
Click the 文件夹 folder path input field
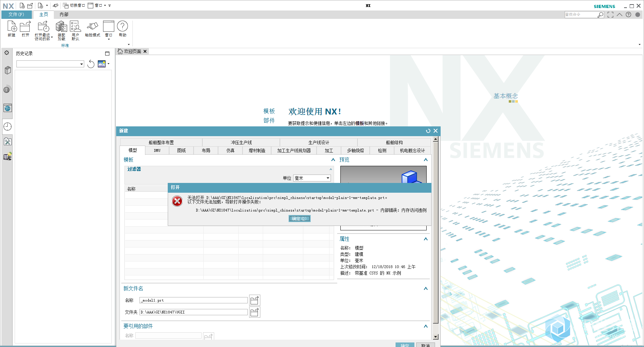point(194,312)
